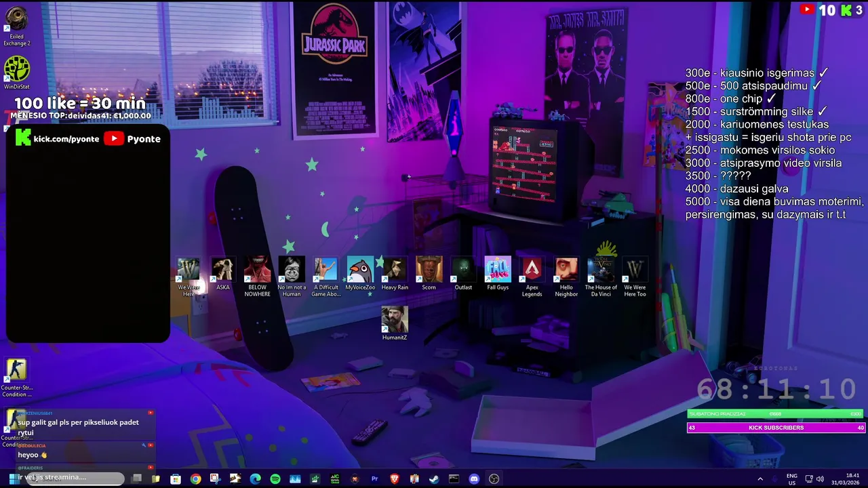Click the 1500 - surströmming silke goal line

click(x=756, y=112)
